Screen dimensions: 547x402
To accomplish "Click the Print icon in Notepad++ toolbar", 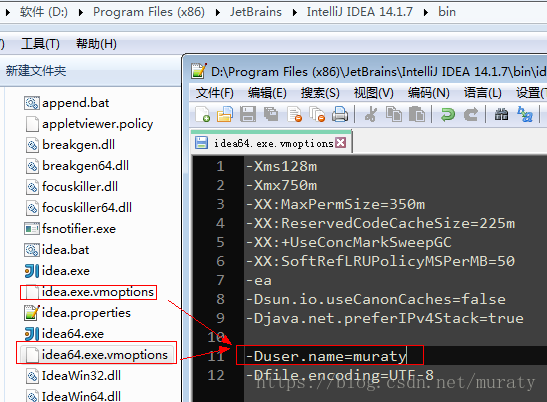I will coord(340,114).
